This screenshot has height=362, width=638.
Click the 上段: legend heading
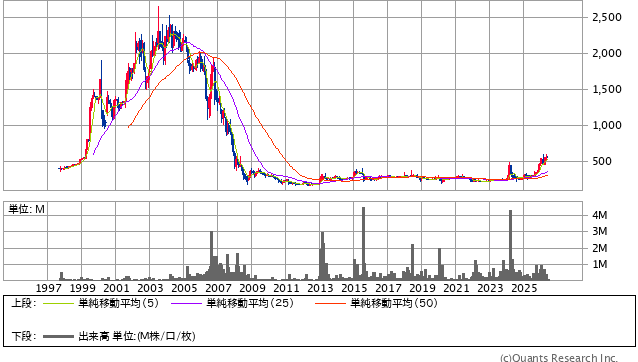click(24, 303)
